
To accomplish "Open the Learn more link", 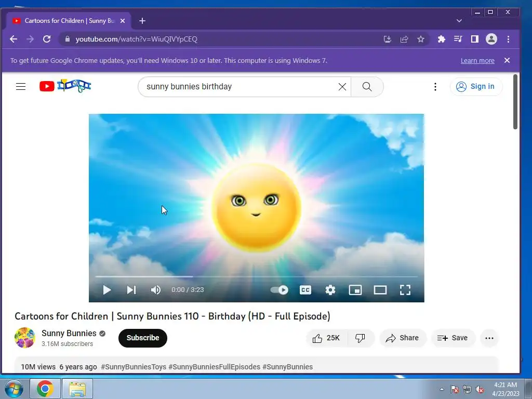I will click(477, 60).
